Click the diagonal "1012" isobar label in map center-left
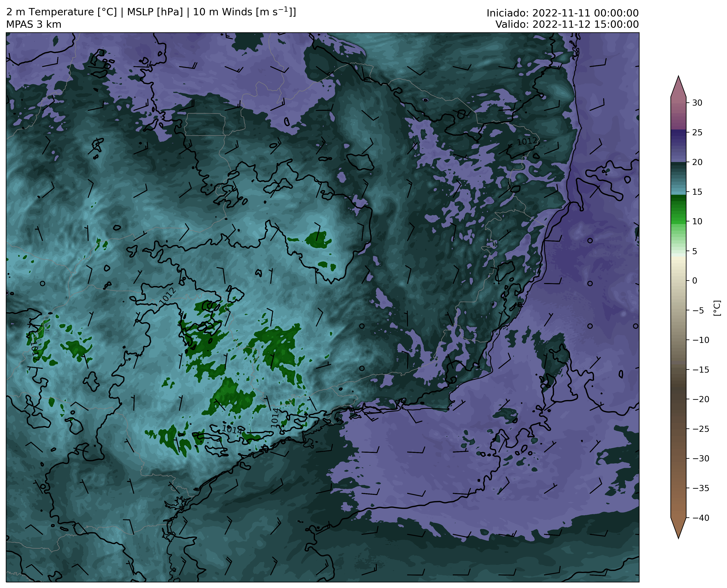 point(168,296)
